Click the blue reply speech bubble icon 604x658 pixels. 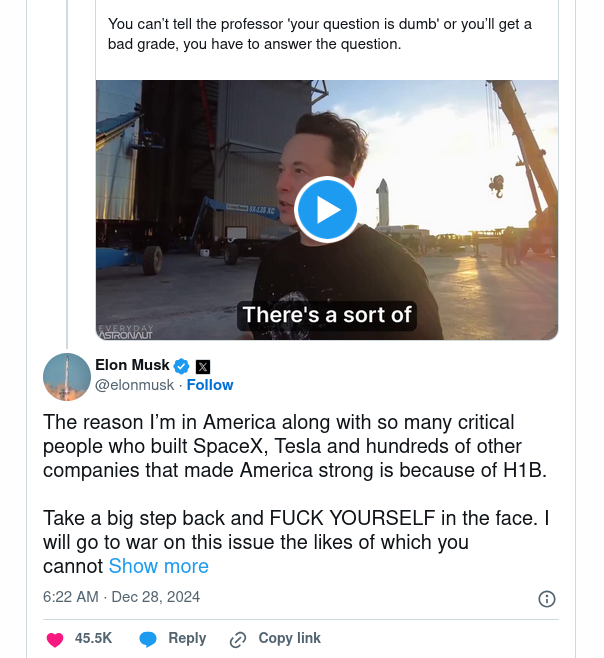[148, 639]
